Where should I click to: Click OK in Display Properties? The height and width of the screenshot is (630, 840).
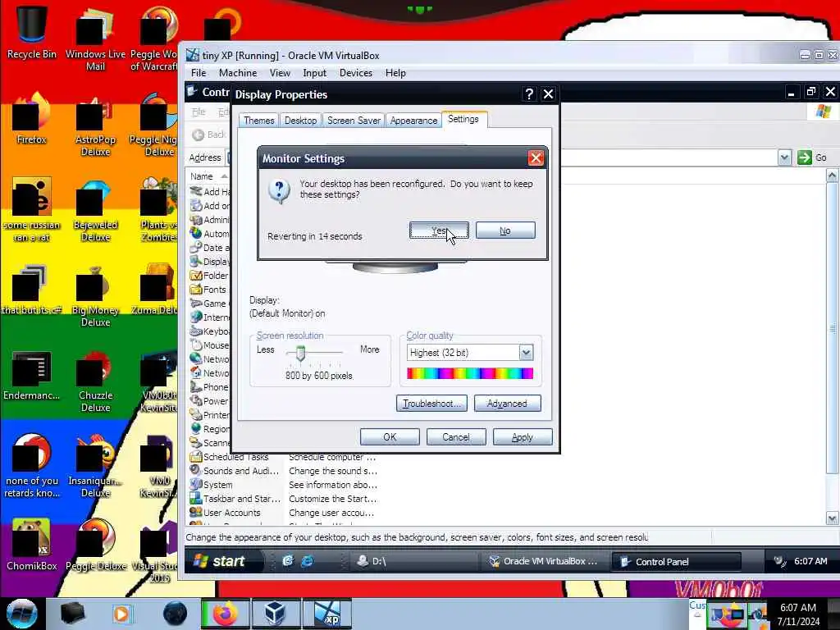(390, 437)
